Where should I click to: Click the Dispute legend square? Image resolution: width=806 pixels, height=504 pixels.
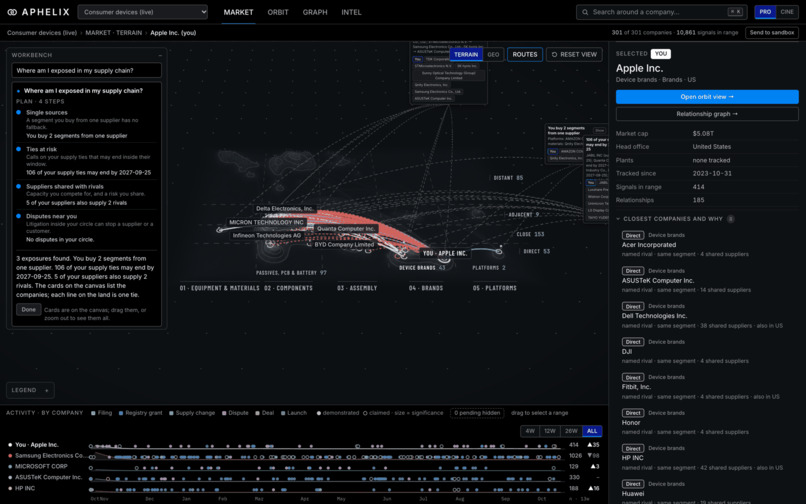pyautogui.click(x=224, y=413)
